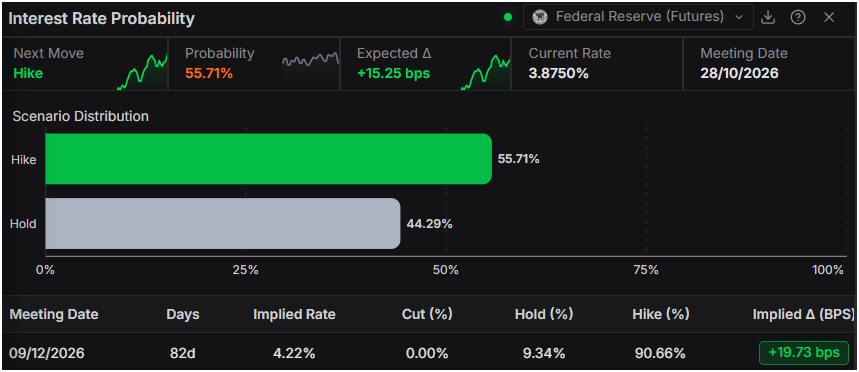The height and width of the screenshot is (372, 859).
Task: Click the 100% axis tick label
Action: [x=828, y=270]
